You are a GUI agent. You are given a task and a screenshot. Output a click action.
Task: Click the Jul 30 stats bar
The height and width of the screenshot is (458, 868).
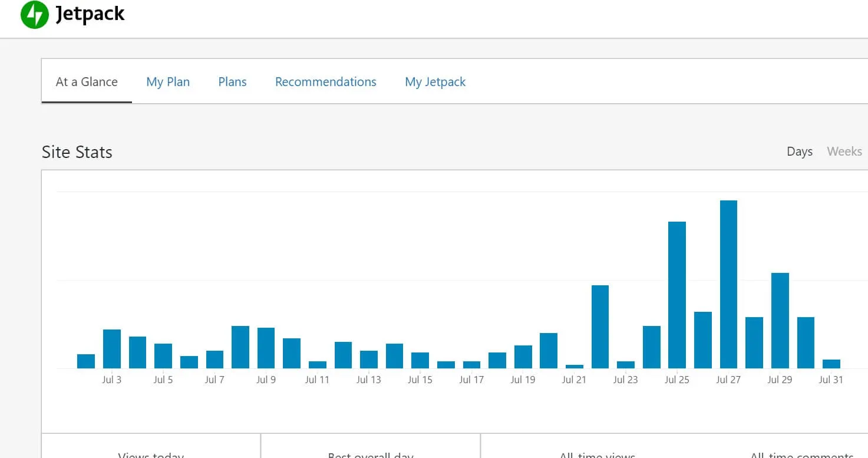806,342
